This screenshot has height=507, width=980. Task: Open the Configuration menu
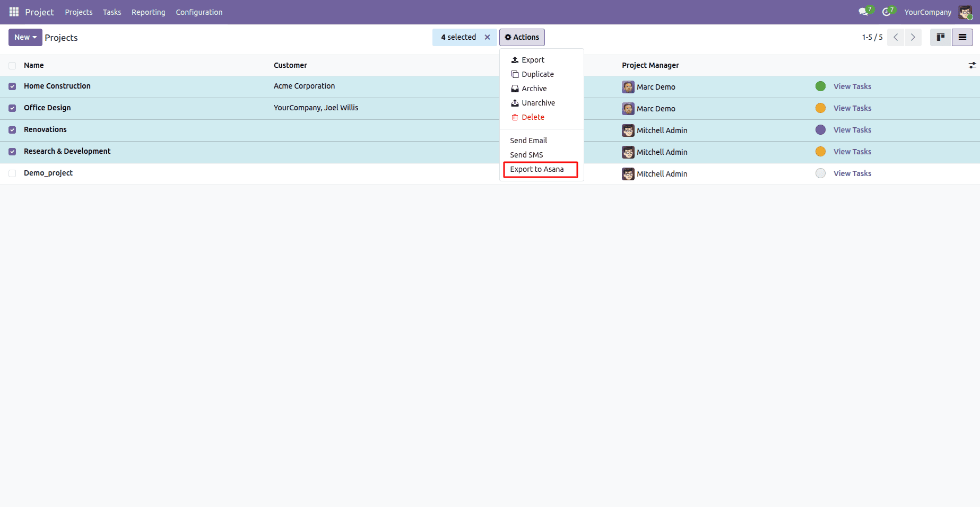(x=199, y=12)
